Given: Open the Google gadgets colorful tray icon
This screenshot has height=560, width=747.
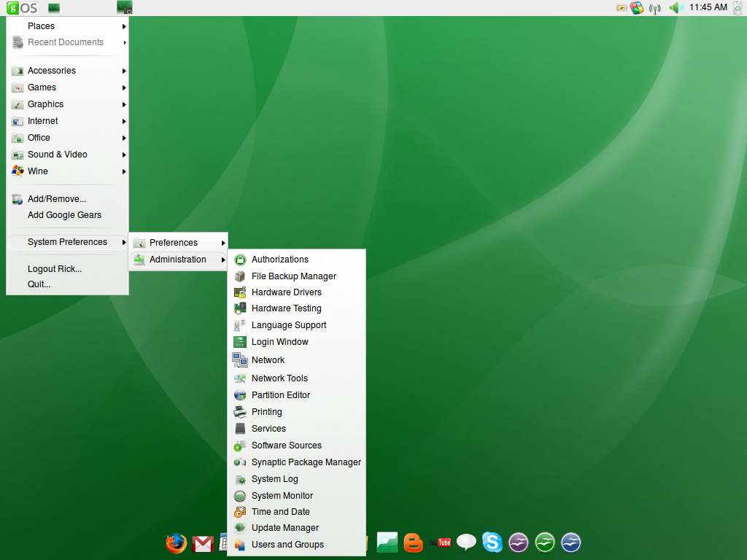Looking at the screenshot, I should [637, 7].
